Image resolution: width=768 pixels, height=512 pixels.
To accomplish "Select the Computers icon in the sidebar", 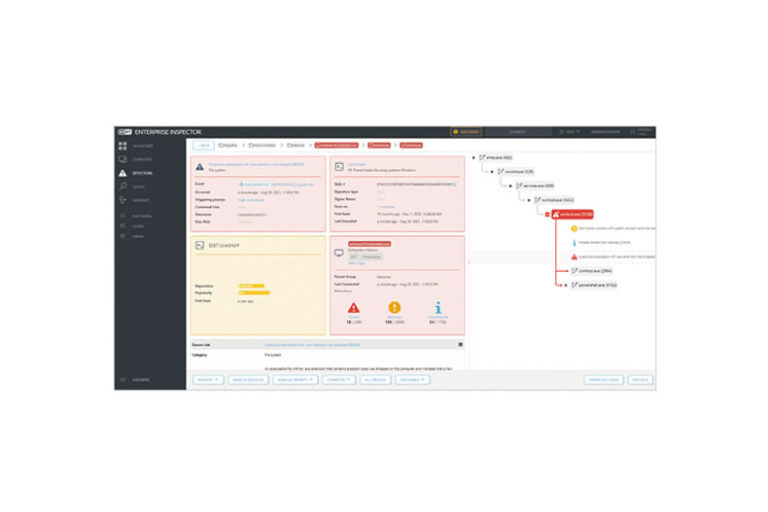I will click(122, 159).
